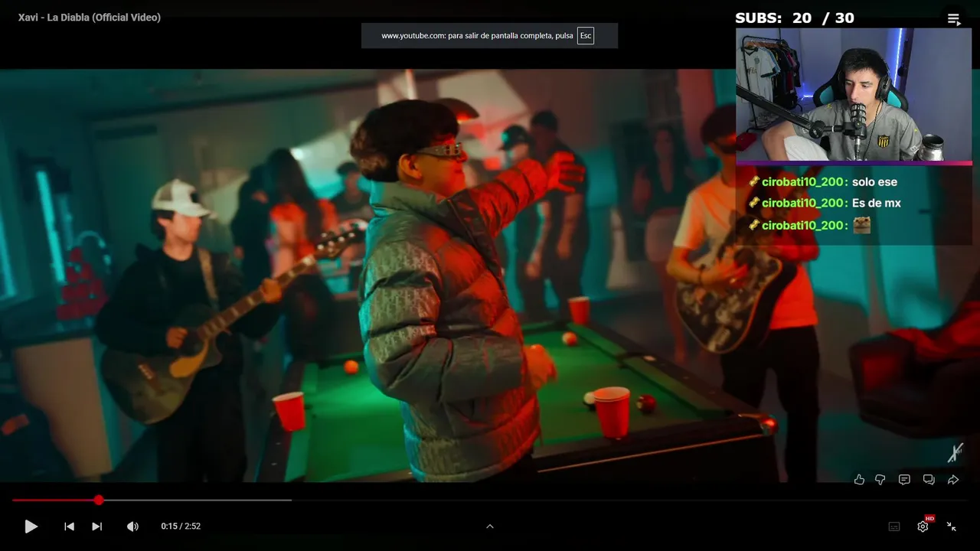Expand the more videos chevron
The image size is (980, 551).
click(x=490, y=527)
